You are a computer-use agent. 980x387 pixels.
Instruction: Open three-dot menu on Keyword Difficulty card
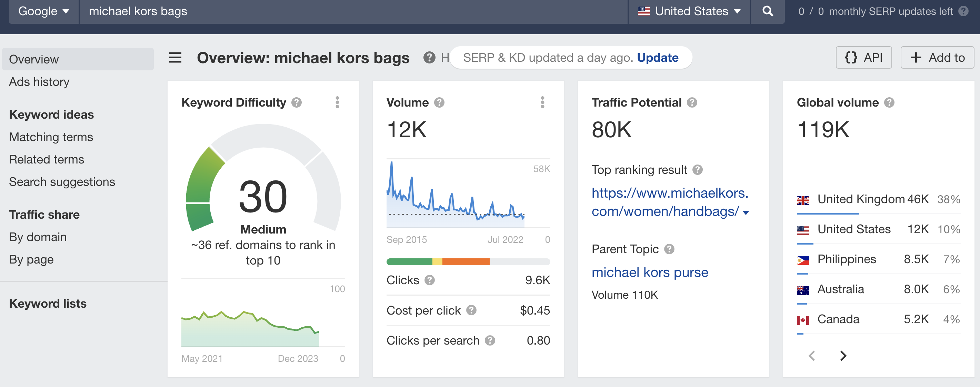(337, 102)
